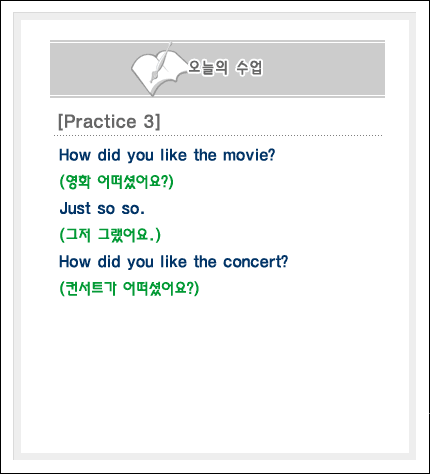Click the word "수업" in the header
The height and width of the screenshot is (474, 430).
pos(250,68)
